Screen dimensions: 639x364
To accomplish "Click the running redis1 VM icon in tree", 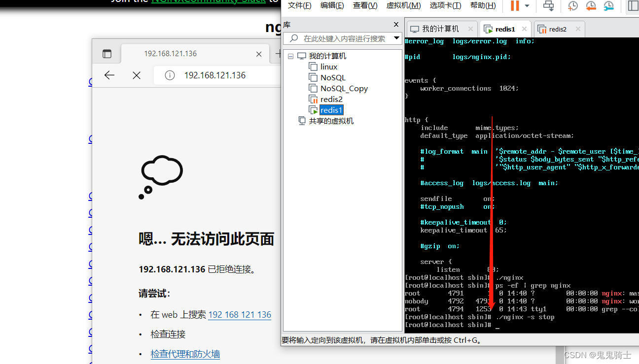I will pos(313,110).
